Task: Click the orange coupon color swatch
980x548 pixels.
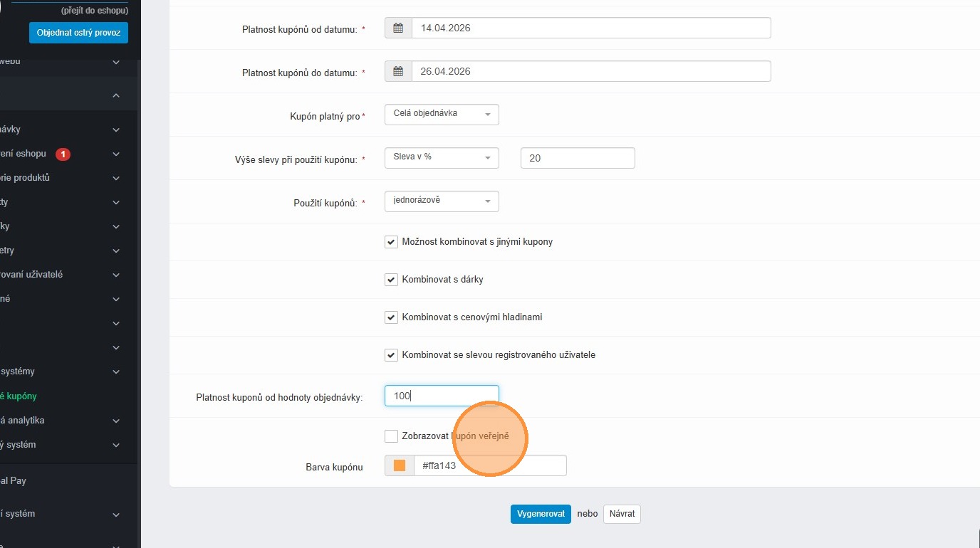Action: 400,466
